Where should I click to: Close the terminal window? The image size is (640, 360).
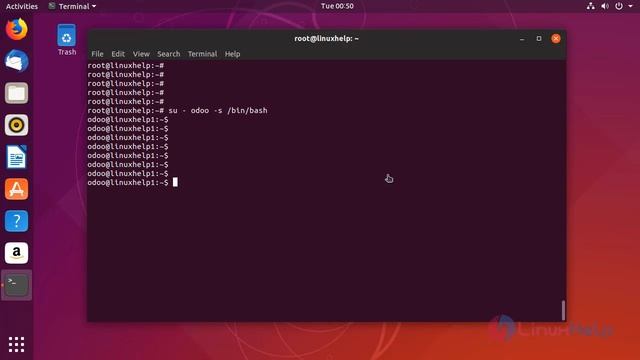[556, 38]
